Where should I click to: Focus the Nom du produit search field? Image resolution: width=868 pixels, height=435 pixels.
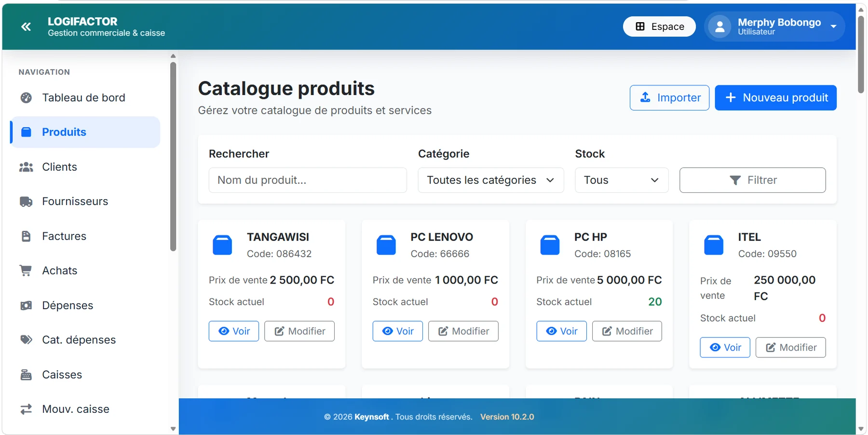tap(308, 180)
